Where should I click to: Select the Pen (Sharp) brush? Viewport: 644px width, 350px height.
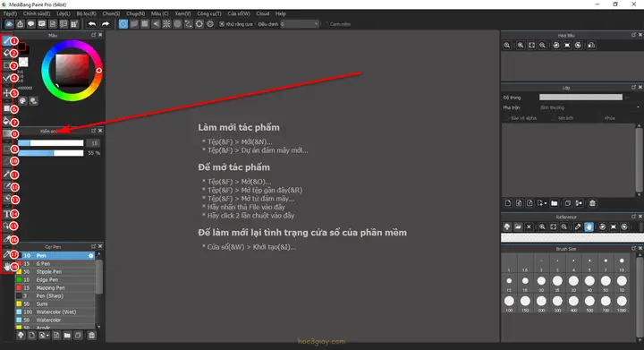pos(55,295)
